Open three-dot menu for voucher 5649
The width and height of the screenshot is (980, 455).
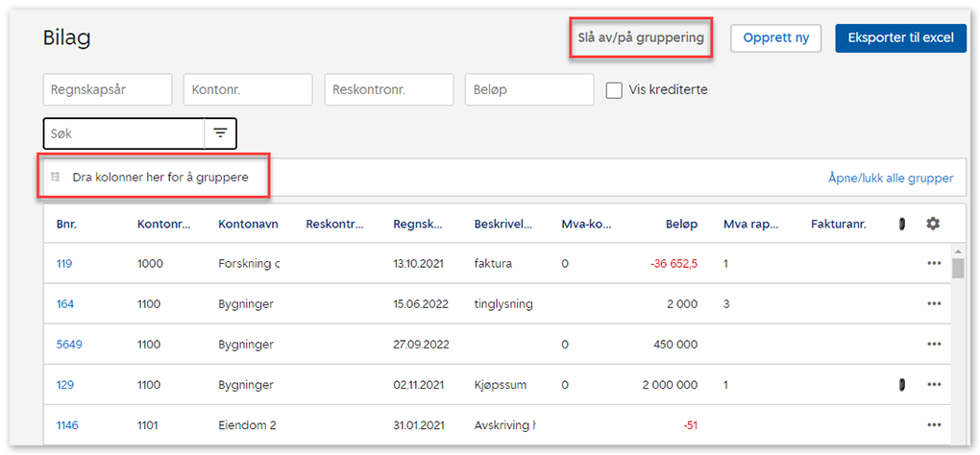[x=934, y=344]
